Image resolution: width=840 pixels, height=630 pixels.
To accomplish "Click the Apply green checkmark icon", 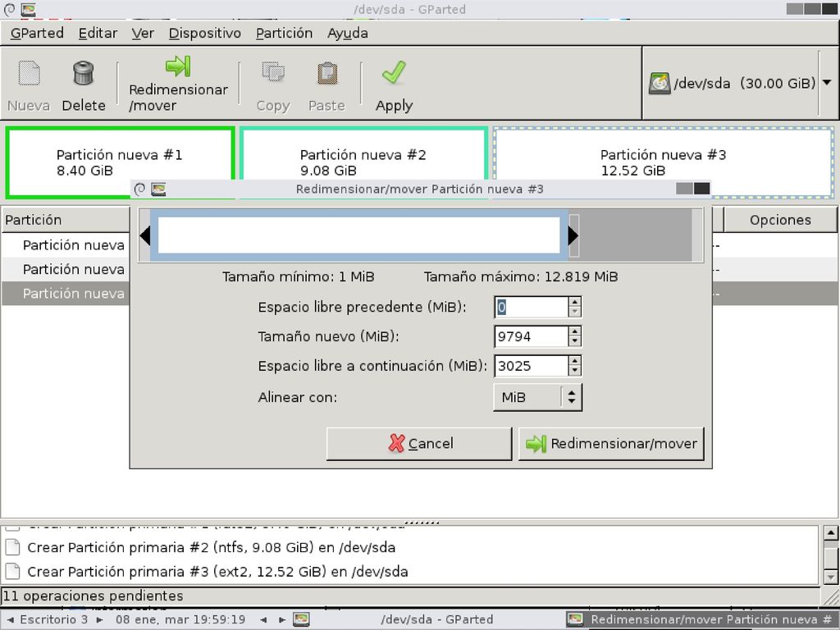I will 394,73.
